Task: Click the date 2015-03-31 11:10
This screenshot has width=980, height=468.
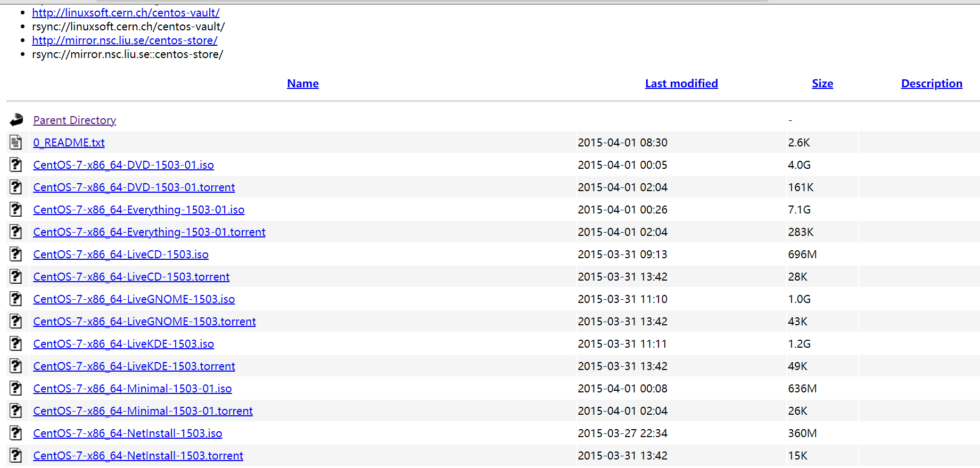Action: (x=622, y=299)
